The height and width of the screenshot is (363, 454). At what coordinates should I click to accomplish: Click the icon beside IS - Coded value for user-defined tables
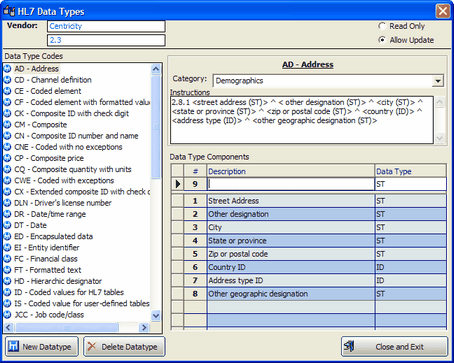pos(7,303)
